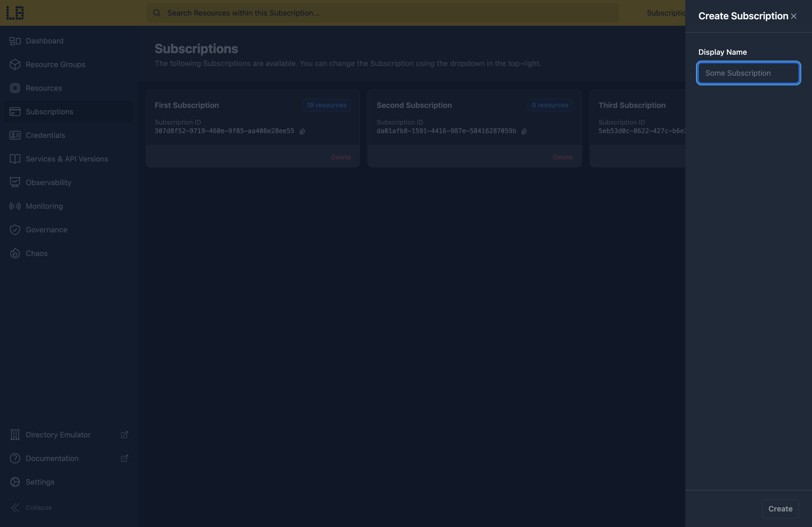Click the Subscriptions card icon
The height and width of the screenshot is (527, 812).
pyautogui.click(x=15, y=111)
